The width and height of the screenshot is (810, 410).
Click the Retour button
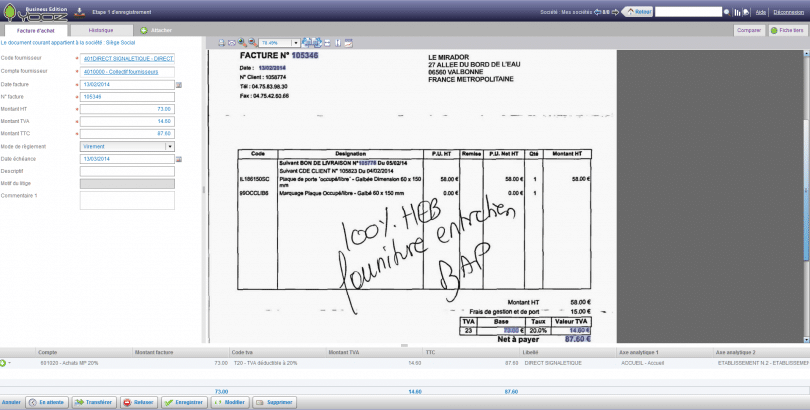point(637,12)
